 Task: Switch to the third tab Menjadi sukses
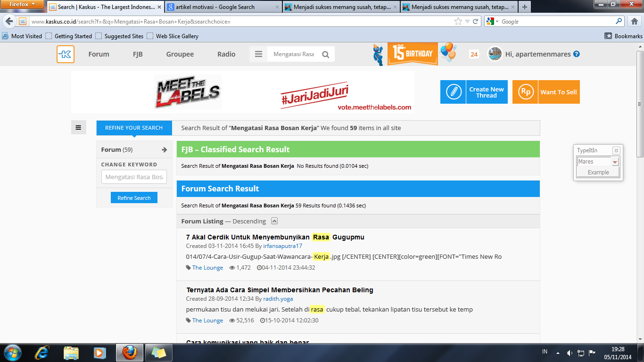point(341,7)
